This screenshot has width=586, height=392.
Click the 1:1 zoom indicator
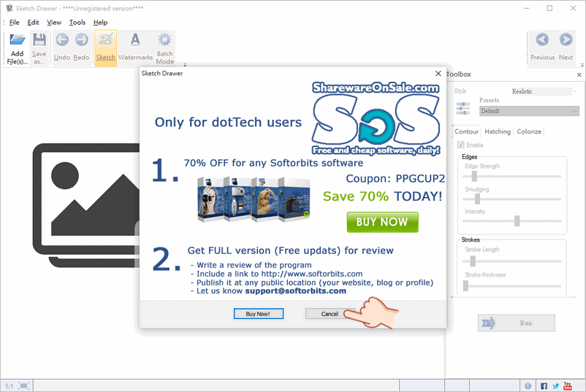point(9,386)
